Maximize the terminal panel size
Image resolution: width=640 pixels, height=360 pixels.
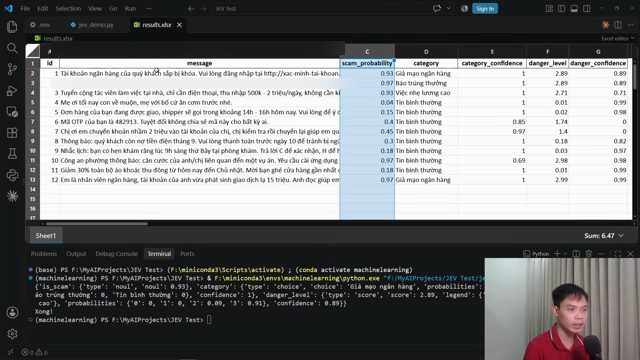tap(618, 254)
